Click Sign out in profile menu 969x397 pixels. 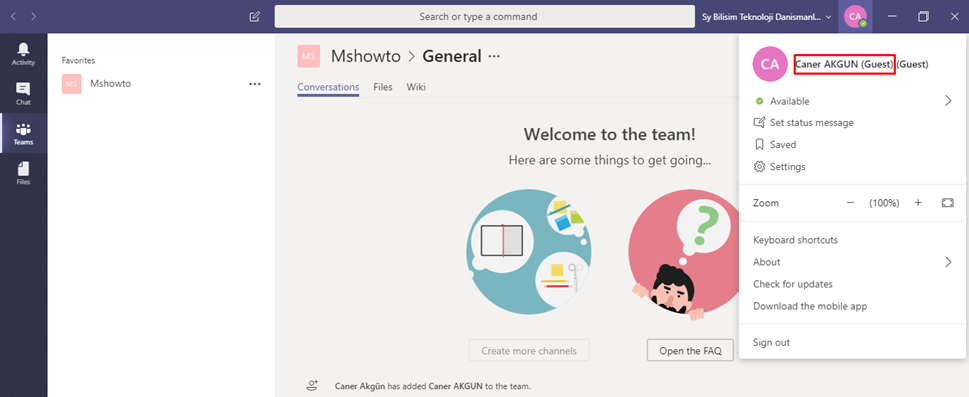(771, 343)
